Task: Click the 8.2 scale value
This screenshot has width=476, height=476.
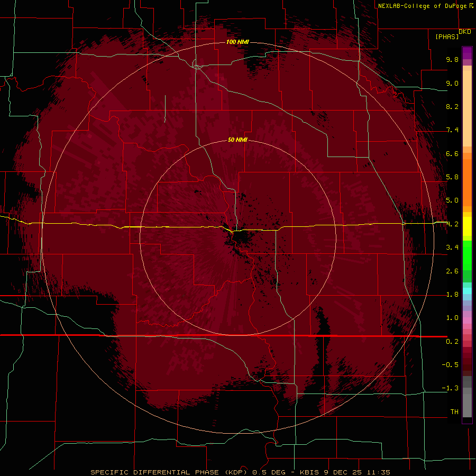Action: click(452, 106)
